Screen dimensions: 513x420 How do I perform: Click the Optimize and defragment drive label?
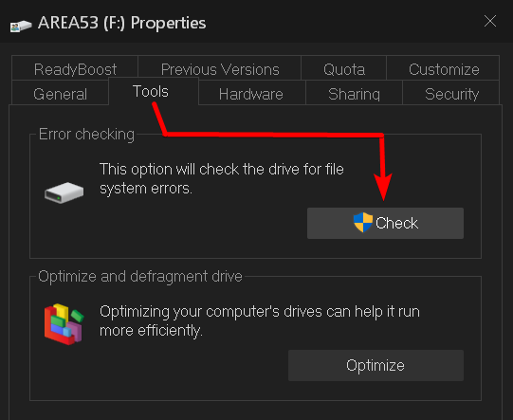[140, 277]
